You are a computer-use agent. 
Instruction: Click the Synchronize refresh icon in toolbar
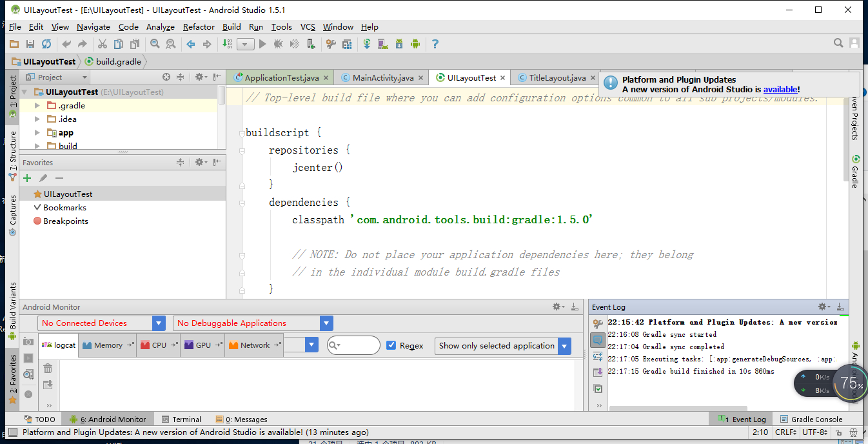point(46,44)
